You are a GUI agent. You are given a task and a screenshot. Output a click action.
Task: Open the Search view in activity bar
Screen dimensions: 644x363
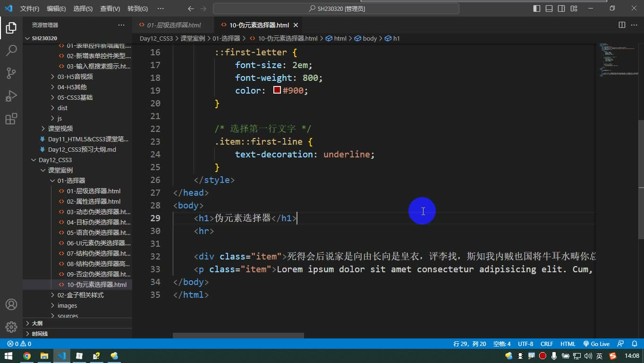[11, 50]
